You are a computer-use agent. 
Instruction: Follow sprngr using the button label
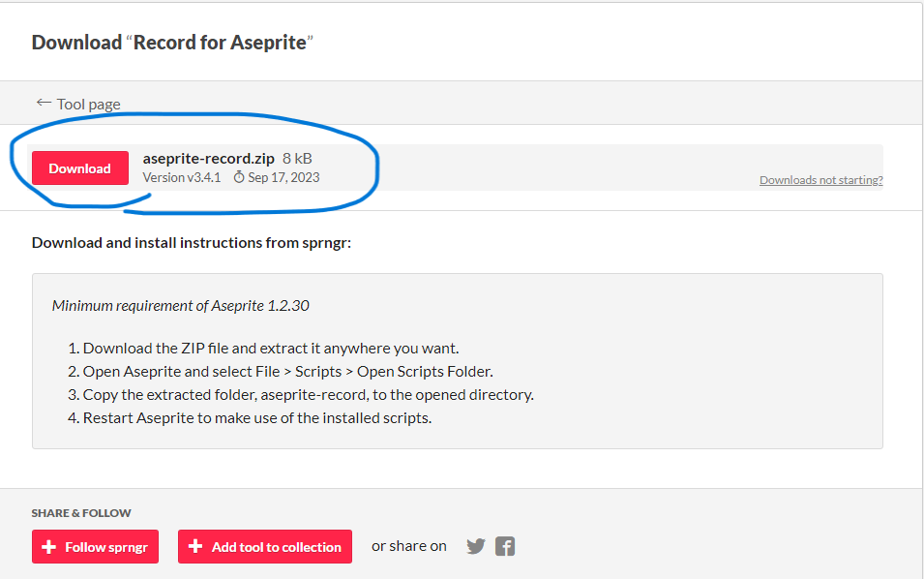(x=105, y=547)
